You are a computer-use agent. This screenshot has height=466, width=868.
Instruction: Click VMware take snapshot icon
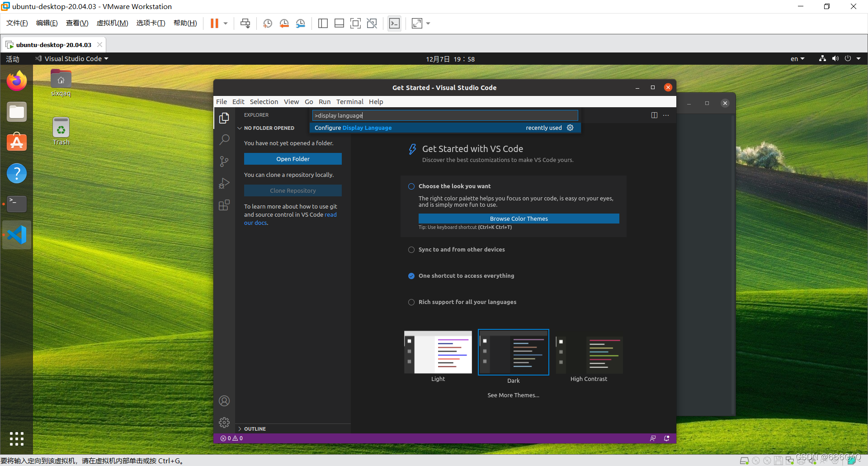point(268,23)
